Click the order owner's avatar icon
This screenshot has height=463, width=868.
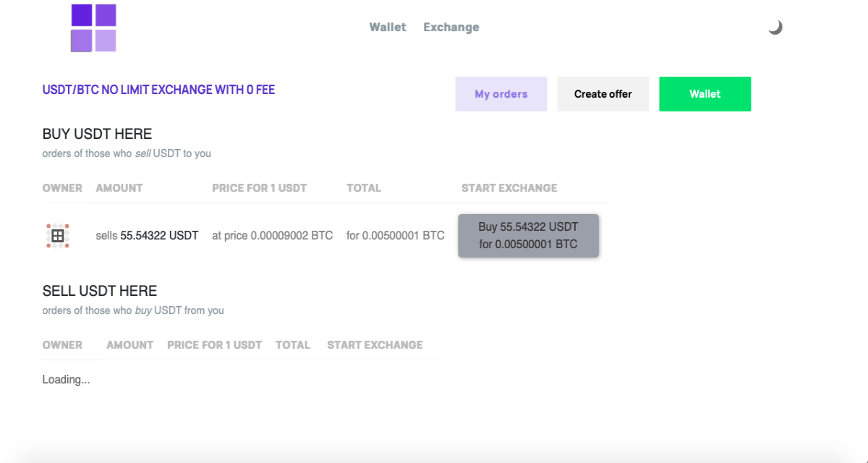(x=58, y=236)
